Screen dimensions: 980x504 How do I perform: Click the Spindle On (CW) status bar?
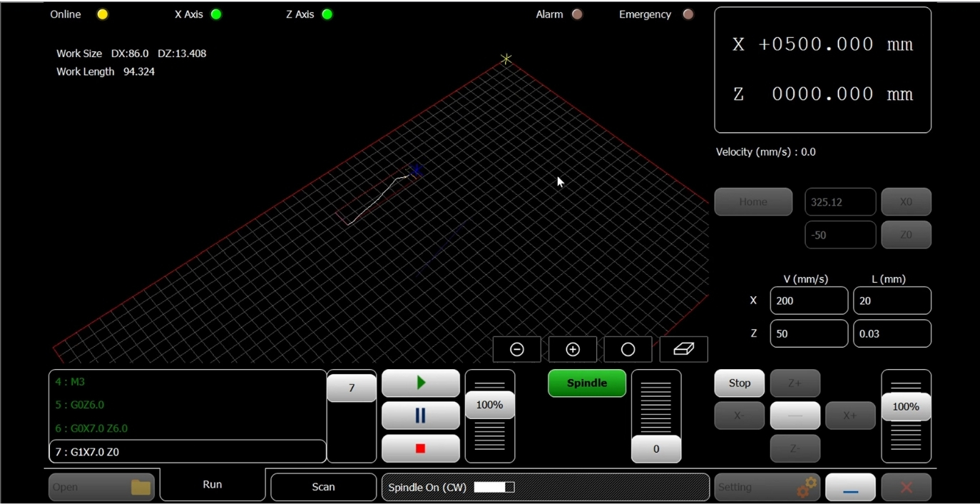pos(546,487)
